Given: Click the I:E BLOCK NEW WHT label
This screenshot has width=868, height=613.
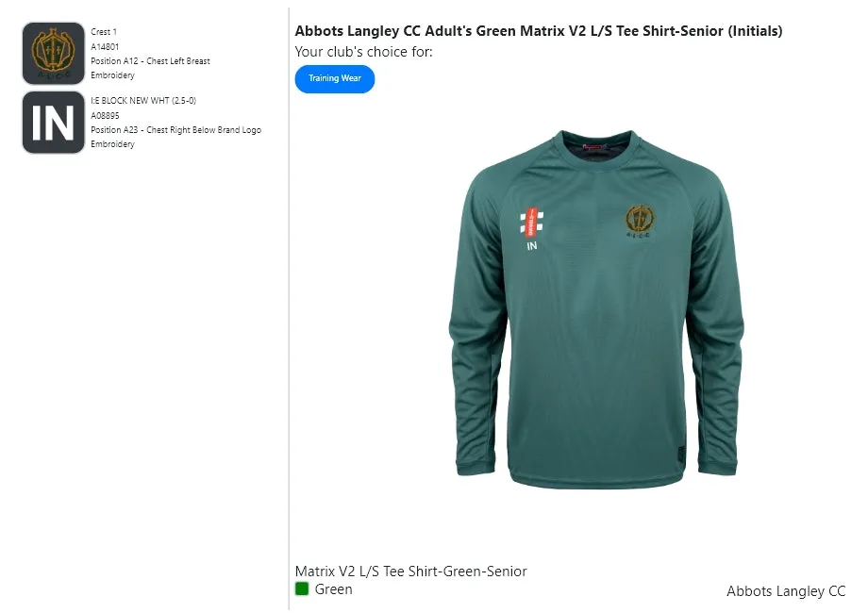Looking at the screenshot, I should pyautogui.click(x=143, y=101).
